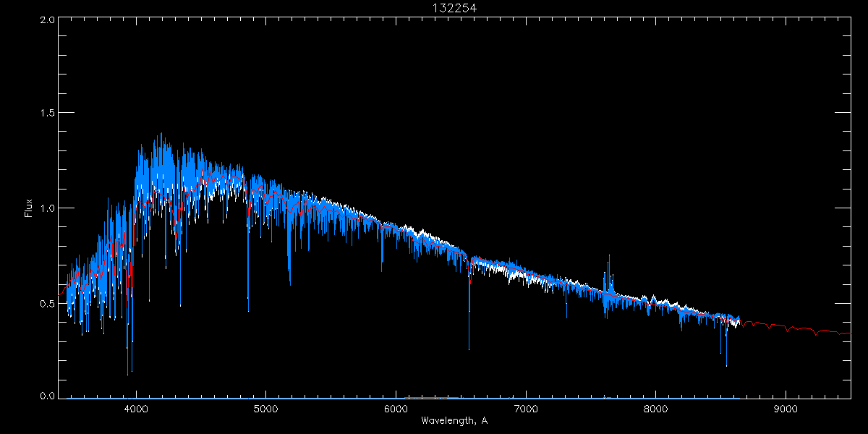Click the 8000 wavelength tick label
Image resolution: width=868 pixels, height=434 pixels.
click(x=656, y=408)
